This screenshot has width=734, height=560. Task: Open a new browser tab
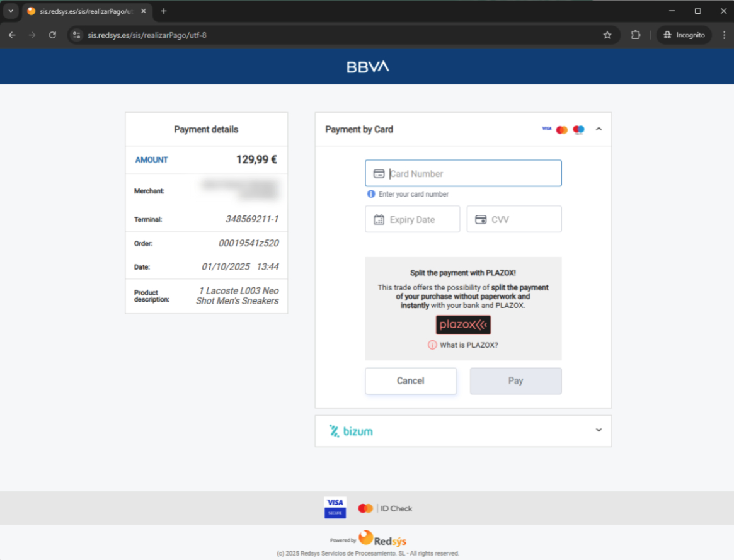[164, 11]
